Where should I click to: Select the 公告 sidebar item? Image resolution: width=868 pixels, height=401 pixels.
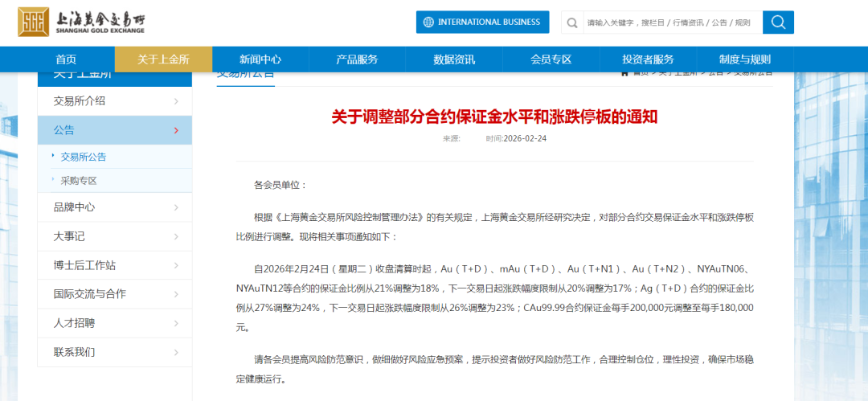(x=115, y=130)
